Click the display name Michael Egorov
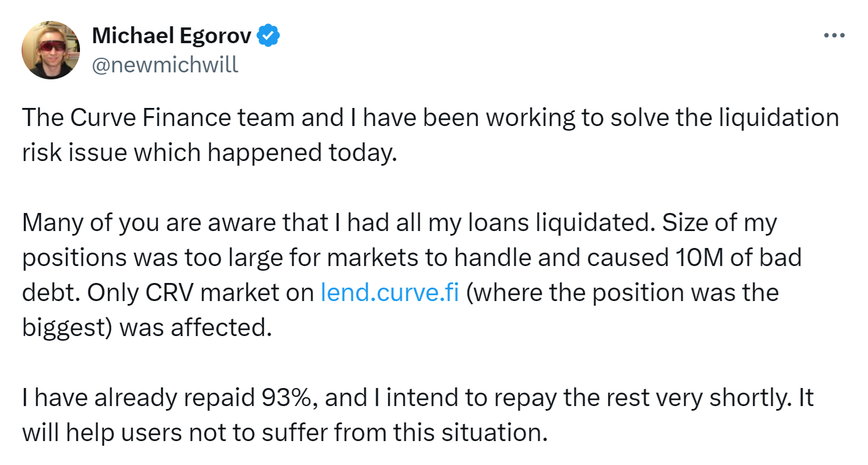Image resolution: width=868 pixels, height=465 pixels. pyautogui.click(x=172, y=36)
